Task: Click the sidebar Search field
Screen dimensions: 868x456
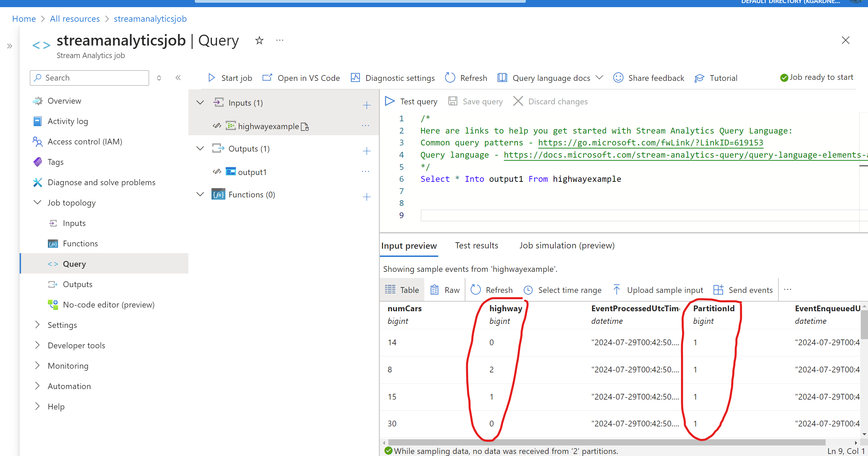Action: (89, 78)
